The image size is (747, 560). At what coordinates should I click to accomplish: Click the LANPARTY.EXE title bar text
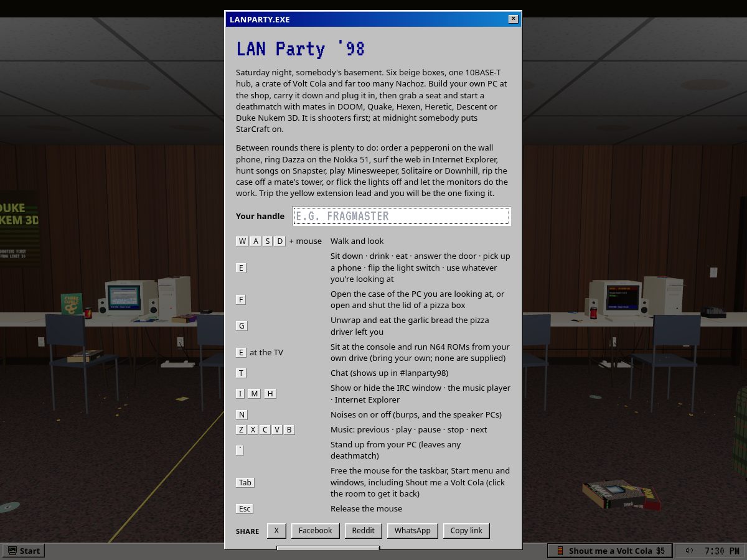pyautogui.click(x=260, y=19)
